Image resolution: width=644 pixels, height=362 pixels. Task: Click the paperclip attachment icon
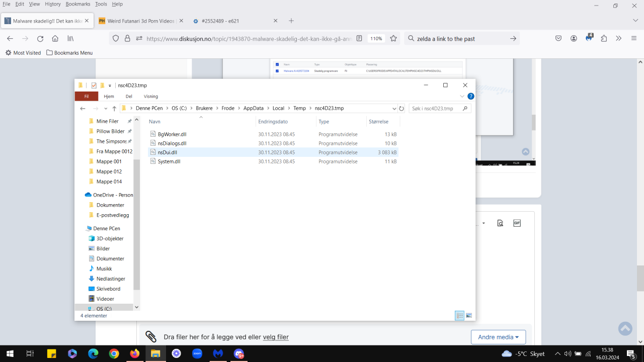coord(151,337)
